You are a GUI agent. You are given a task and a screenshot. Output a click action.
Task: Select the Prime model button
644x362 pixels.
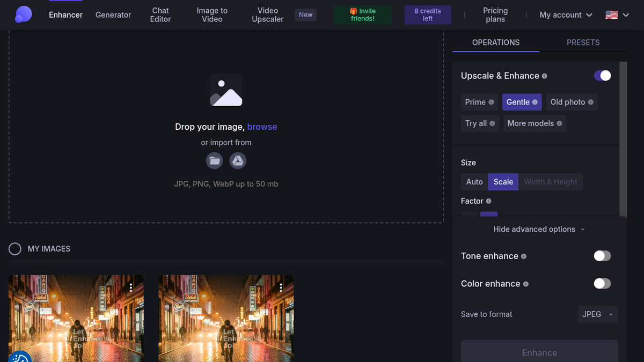tap(479, 102)
